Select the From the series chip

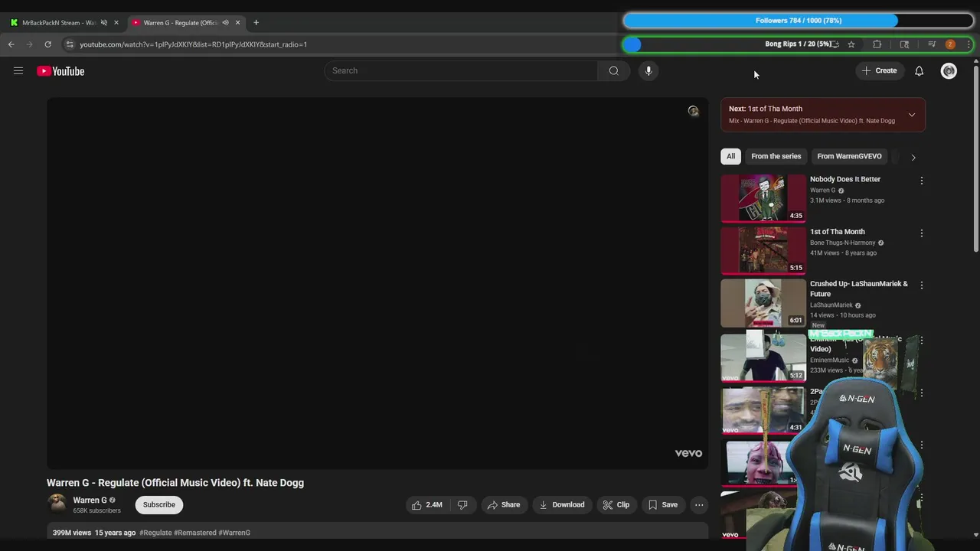tap(776, 156)
